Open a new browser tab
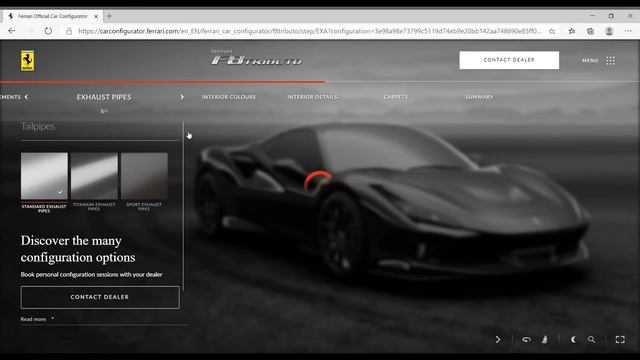Viewport: 640px width, 360px height. [109, 16]
